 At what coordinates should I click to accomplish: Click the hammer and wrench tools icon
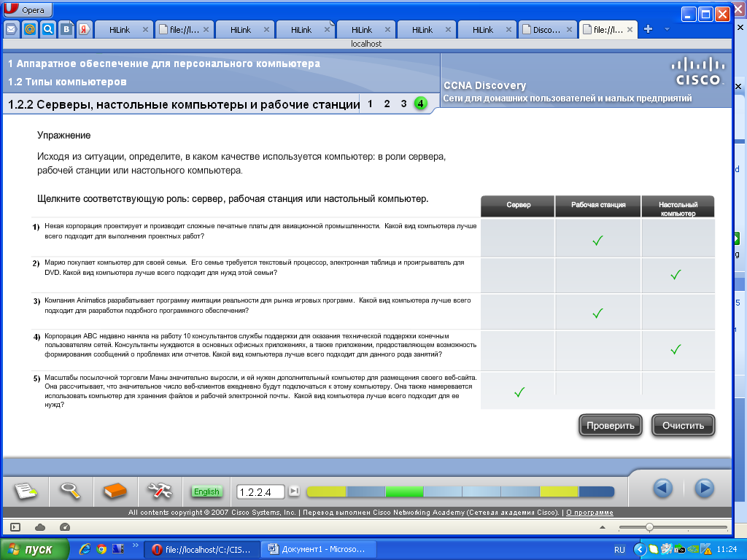coord(159,491)
